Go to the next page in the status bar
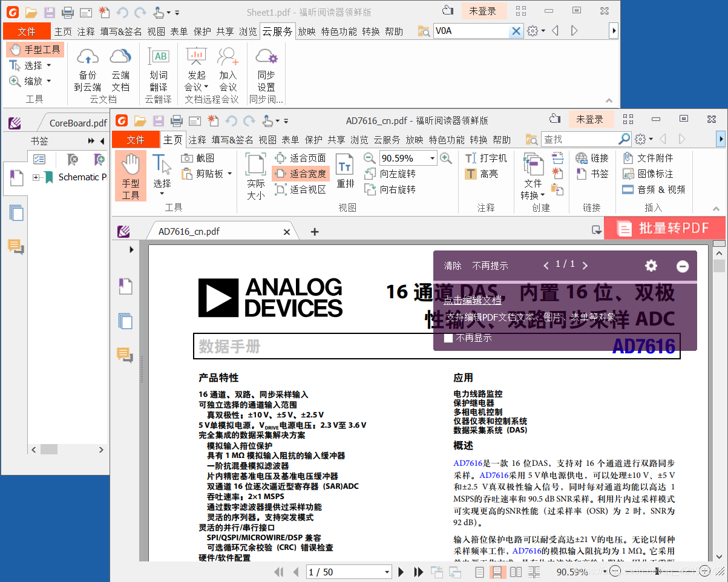The height and width of the screenshot is (582, 728). coord(401,572)
